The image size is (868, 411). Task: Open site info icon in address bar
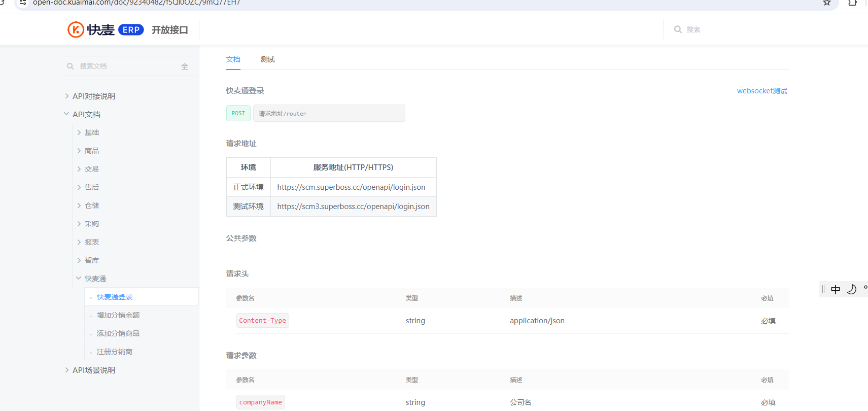click(x=23, y=3)
